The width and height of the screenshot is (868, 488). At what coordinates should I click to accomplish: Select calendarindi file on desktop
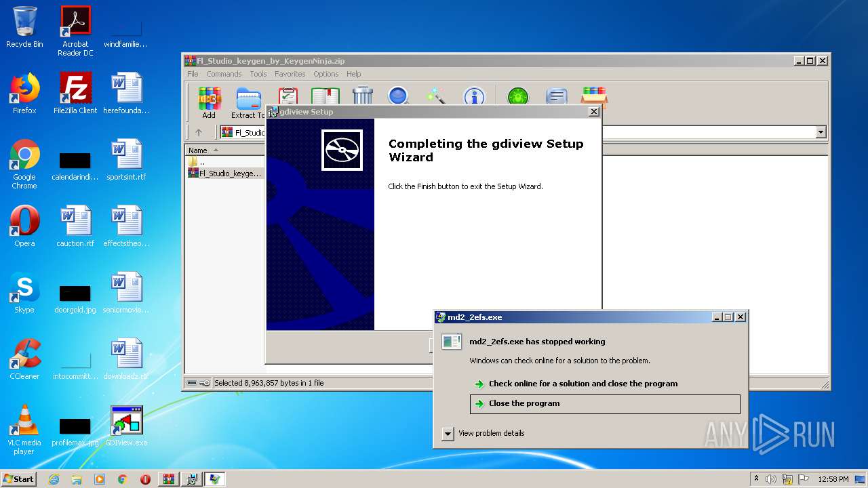(x=75, y=166)
